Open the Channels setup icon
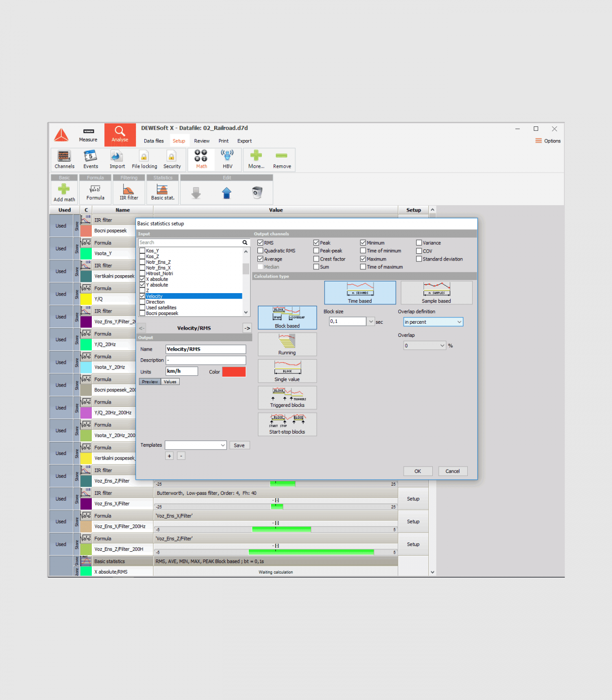Screen dimensions: 612x700 65,160
